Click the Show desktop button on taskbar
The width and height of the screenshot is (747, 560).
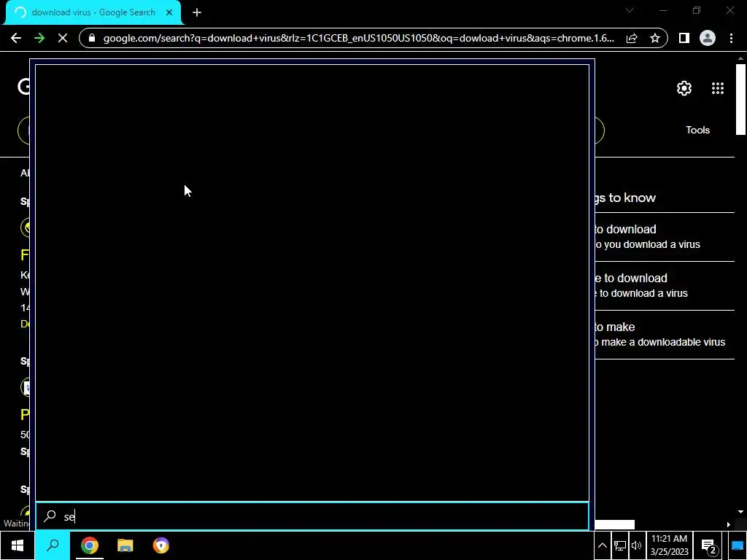pos(738,545)
